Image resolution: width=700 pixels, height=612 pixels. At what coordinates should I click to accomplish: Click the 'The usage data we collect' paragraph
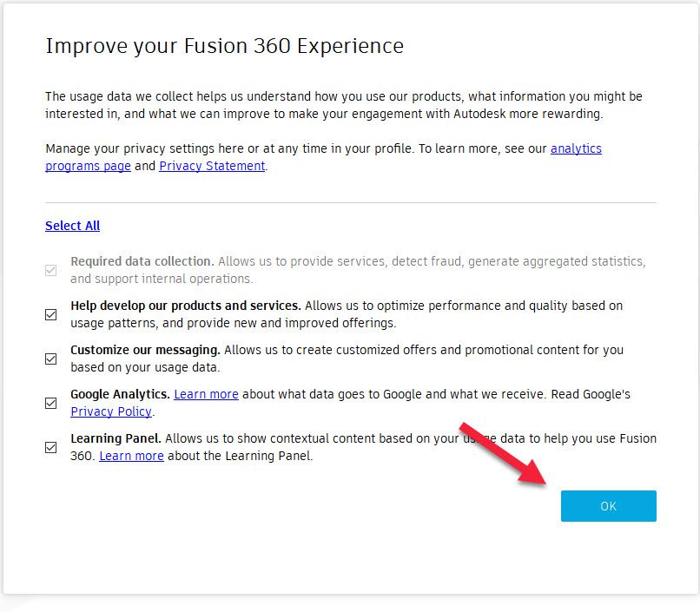pos(344,105)
